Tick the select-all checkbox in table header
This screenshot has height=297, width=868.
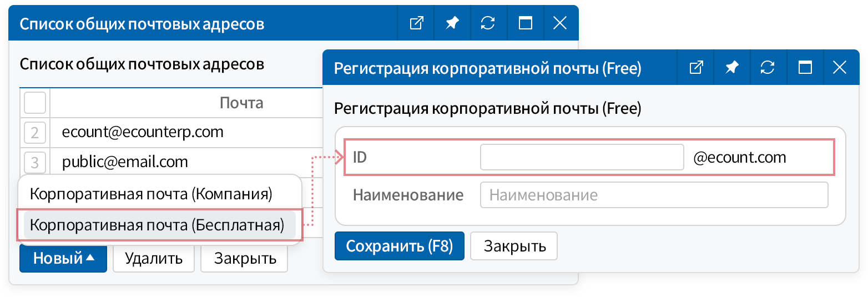tap(35, 103)
